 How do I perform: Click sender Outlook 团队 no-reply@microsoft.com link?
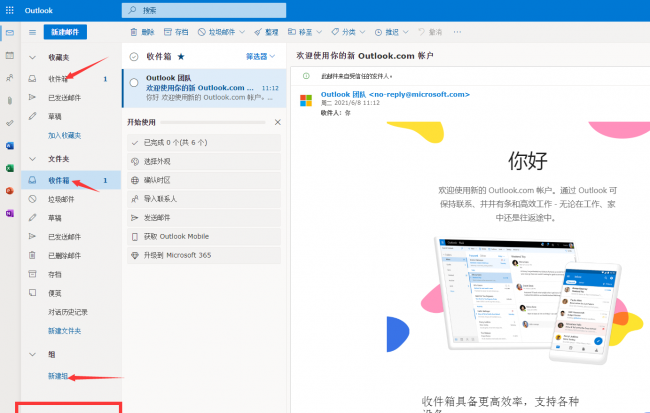[x=395, y=94]
